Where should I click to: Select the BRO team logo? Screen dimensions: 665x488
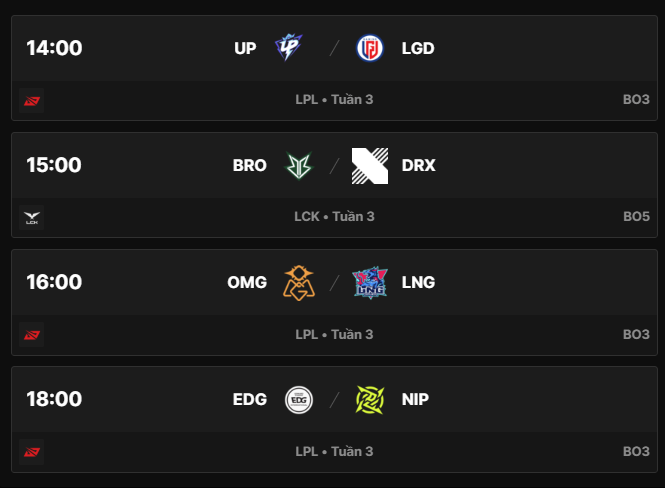pyautogui.click(x=298, y=165)
